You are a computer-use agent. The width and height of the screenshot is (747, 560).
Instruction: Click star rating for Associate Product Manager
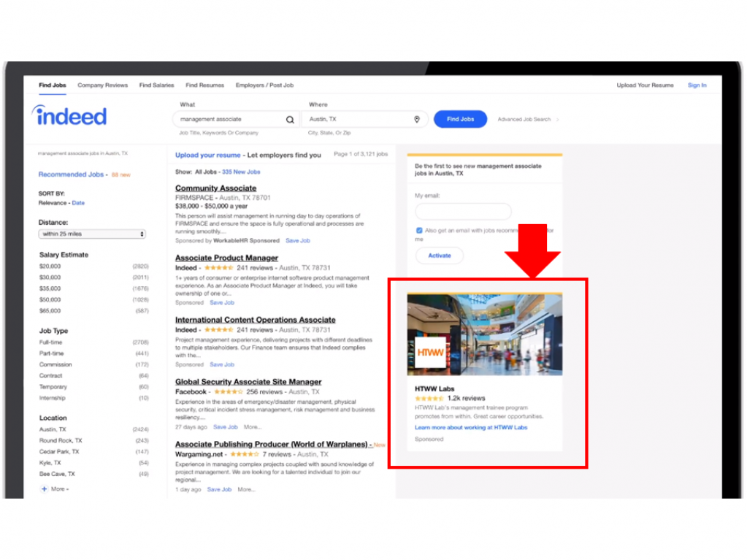click(x=218, y=268)
